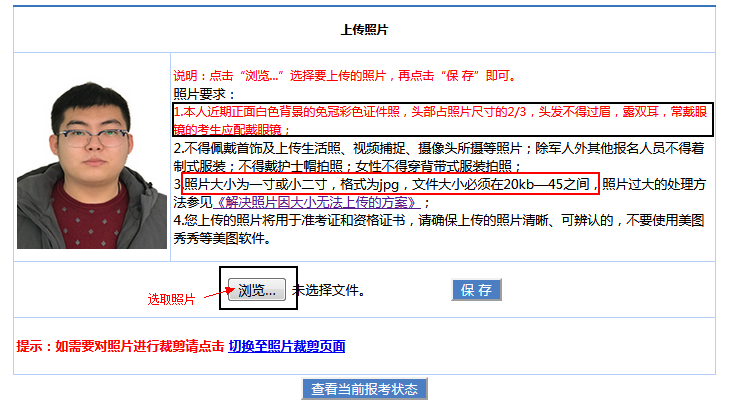
Task: Select the red 说明 instruction line
Action: pyautogui.click(x=344, y=75)
